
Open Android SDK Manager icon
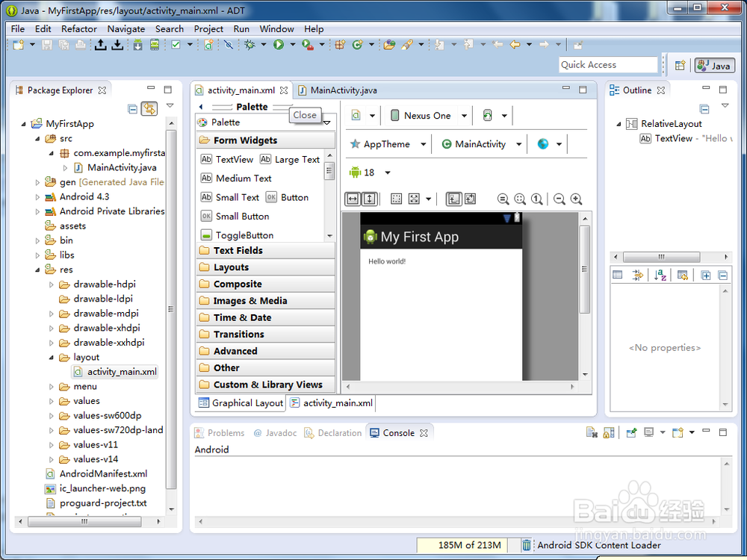(137, 45)
